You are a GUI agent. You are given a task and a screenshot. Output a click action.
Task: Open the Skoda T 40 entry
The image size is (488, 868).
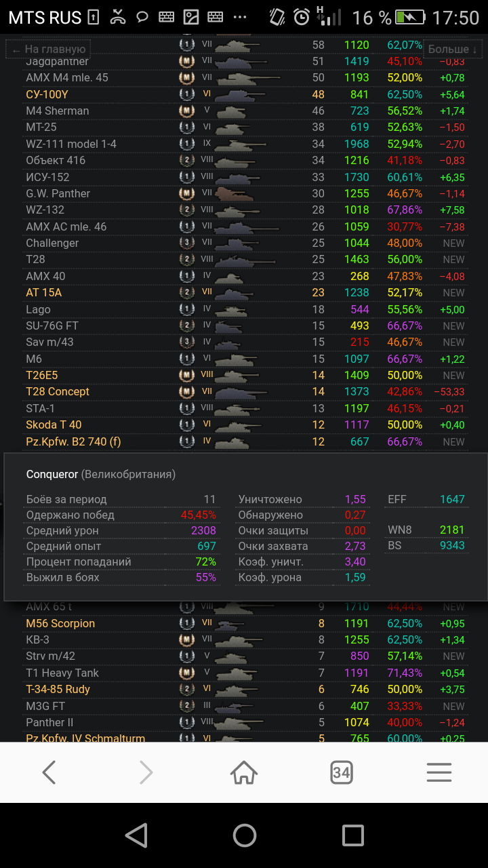point(54,425)
